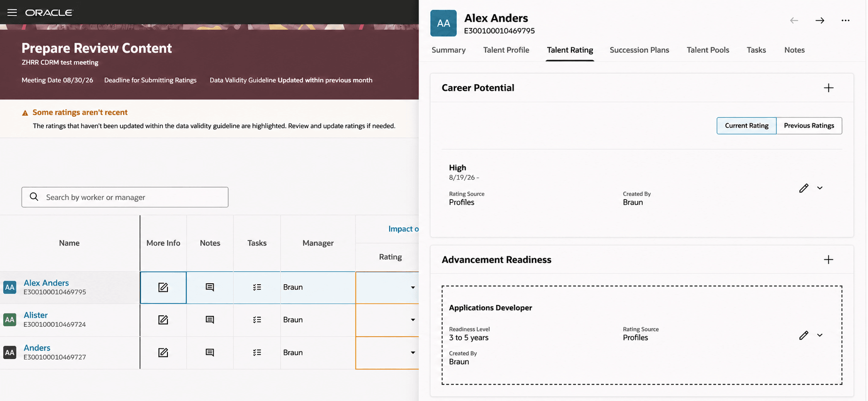Viewport: 868px width, 401px height.
Task: Click Braun manager cell for Alex Anders
Action: pos(318,287)
